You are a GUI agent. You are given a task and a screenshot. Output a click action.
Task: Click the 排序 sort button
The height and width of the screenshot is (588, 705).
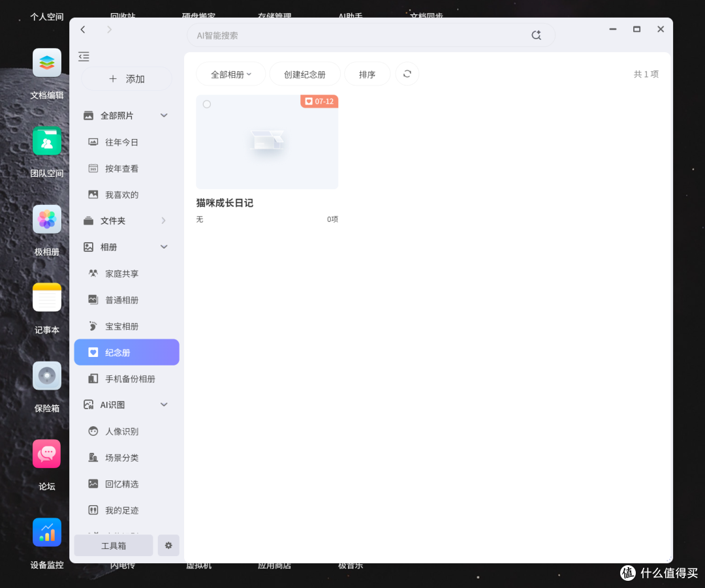pos(368,74)
